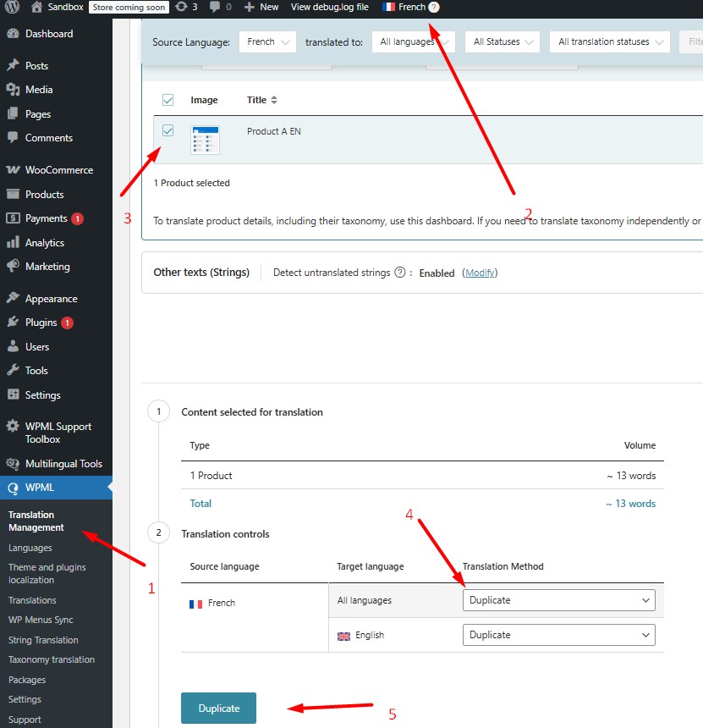Screen dimensions: 703x728
Task: Click Store coming soon badge
Action: coord(129,7)
